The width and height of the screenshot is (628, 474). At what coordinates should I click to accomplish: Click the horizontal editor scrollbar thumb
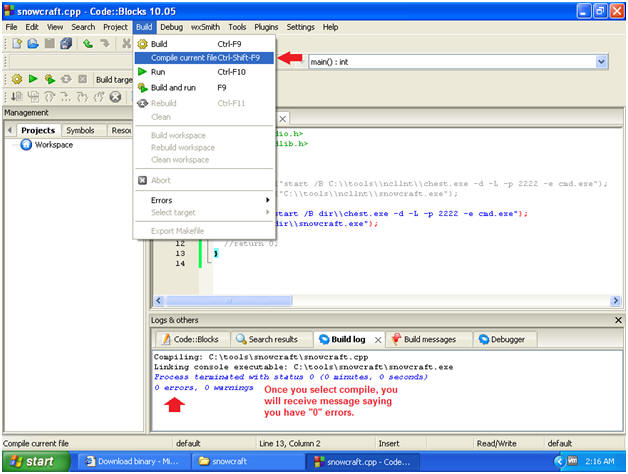(229, 301)
